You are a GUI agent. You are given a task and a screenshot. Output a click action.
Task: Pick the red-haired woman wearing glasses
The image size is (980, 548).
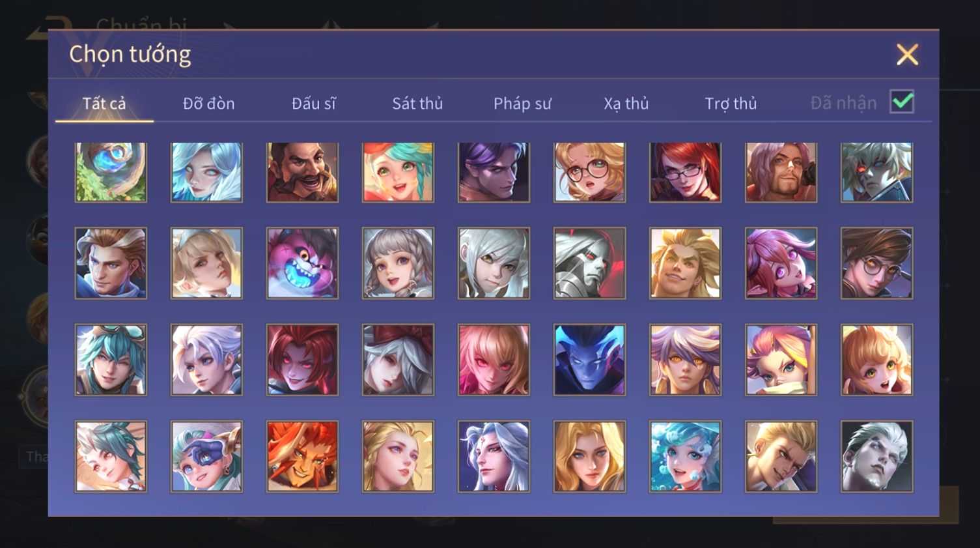[x=685, y=172]
